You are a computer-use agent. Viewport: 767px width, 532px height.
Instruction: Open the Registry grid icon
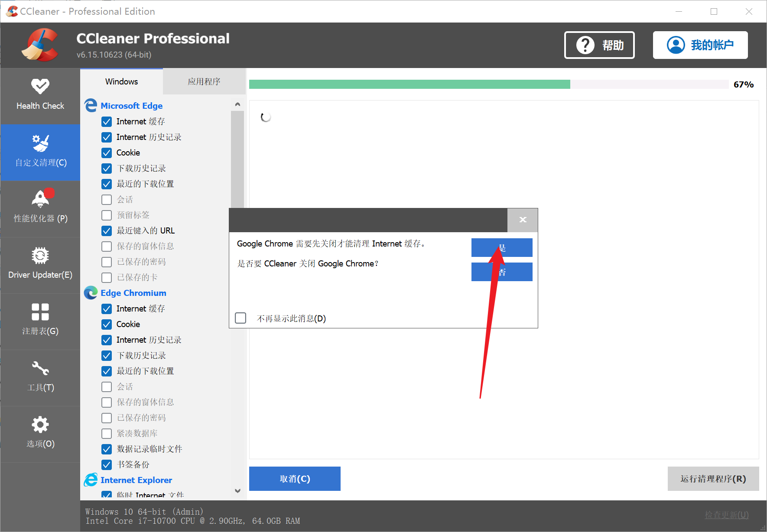point(40,312)
